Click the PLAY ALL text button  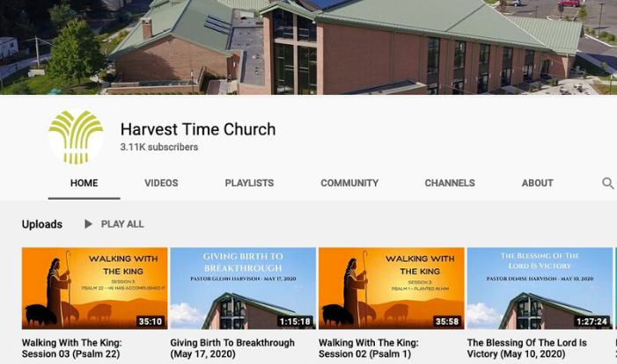(x=122, y=224)
